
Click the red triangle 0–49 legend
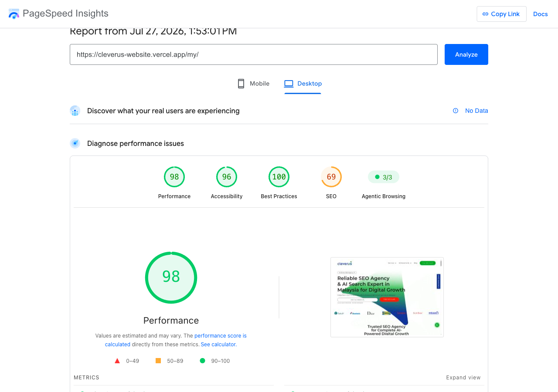click(126, 361)
